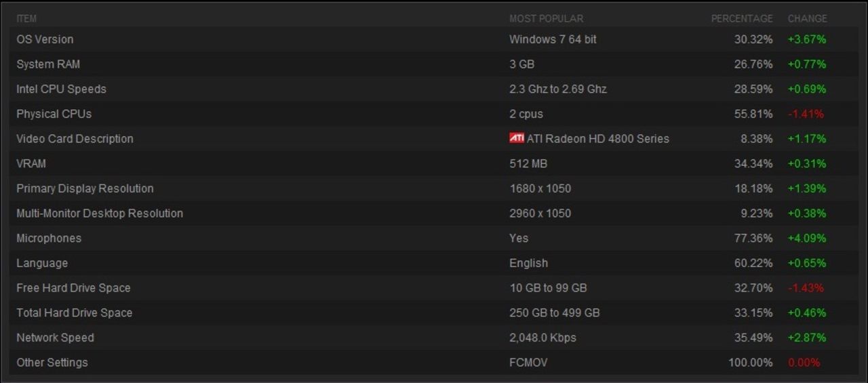This screenshot has width=868, height=383.
Task: Click the +0.46% change value
Action: pyautogui.click(x=807, y=313)
